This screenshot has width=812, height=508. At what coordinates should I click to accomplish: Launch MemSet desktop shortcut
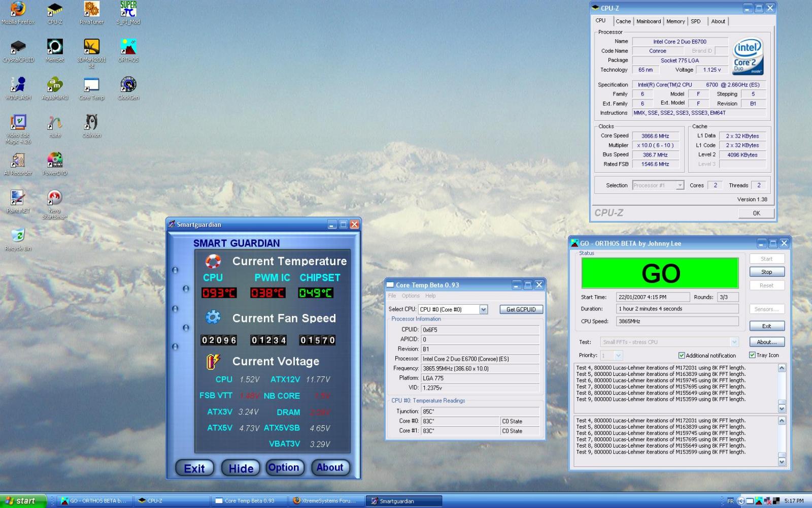(55, 50)
